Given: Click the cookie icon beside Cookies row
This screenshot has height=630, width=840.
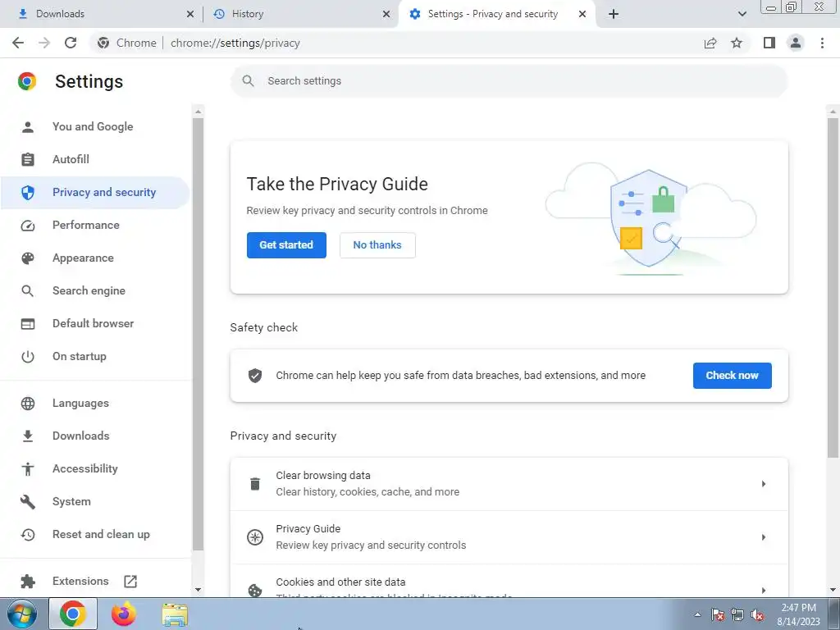Looking at the screenshot, I should click(x=255, y=590).
